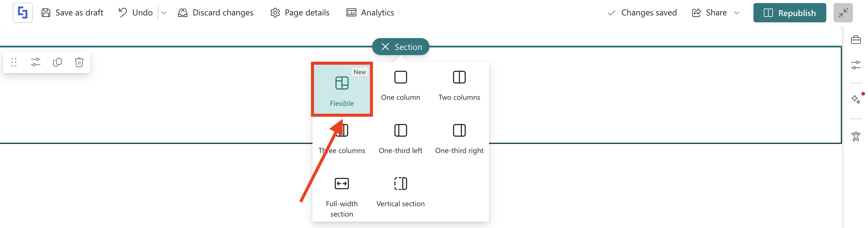Open the Share dropdown menu

(x=715, y=13)
